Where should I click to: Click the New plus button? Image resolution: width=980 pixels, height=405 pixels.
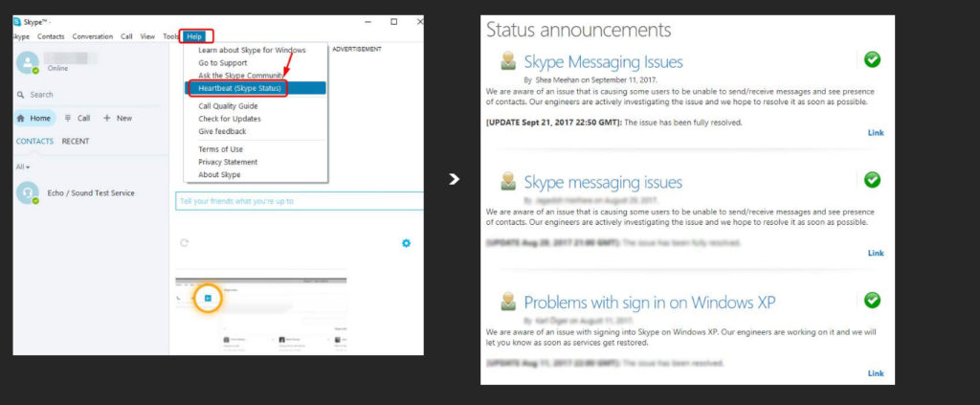(118, 118)
